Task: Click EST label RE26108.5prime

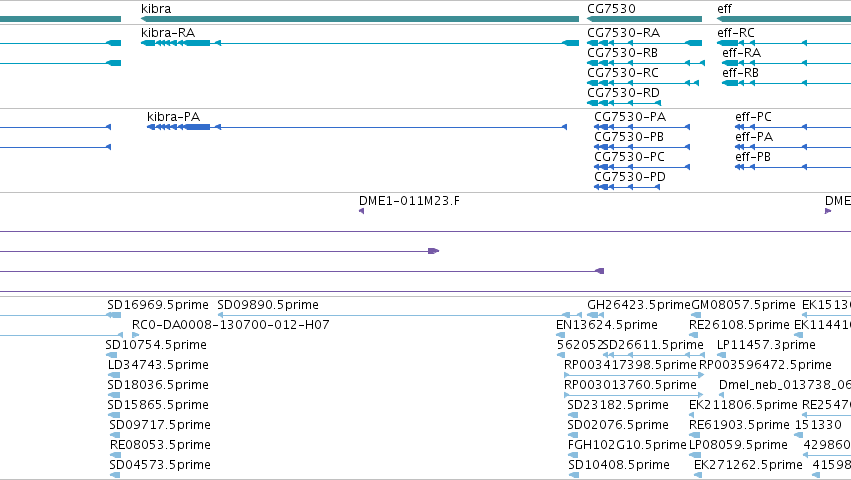Action: pyautogui.click(x=739, y=325)
